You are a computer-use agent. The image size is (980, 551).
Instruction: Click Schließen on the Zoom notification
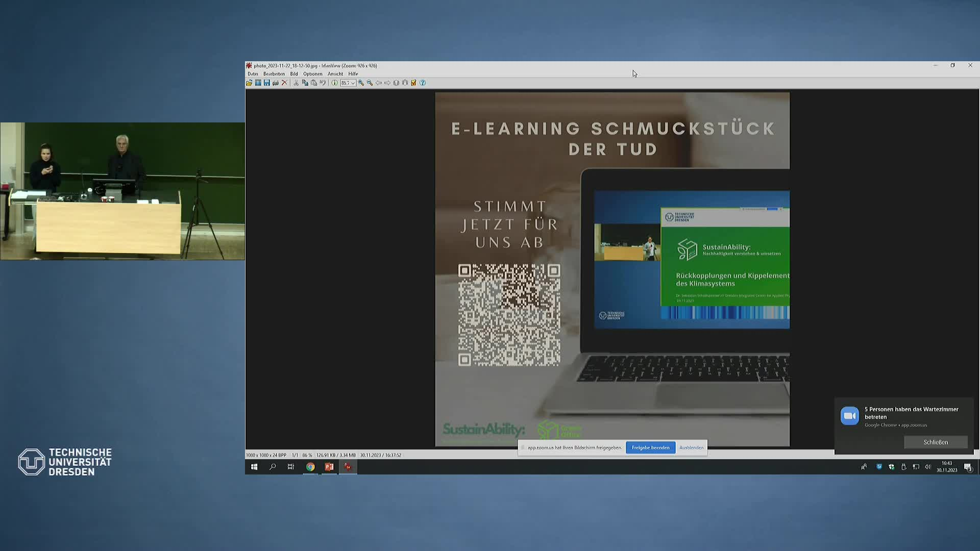coord(936,442)
